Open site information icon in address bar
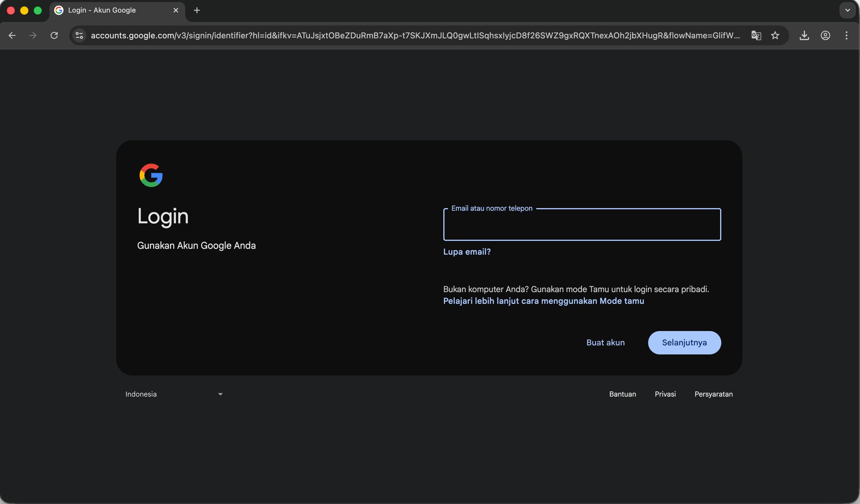860x504 pixels. tap(79, 35)
